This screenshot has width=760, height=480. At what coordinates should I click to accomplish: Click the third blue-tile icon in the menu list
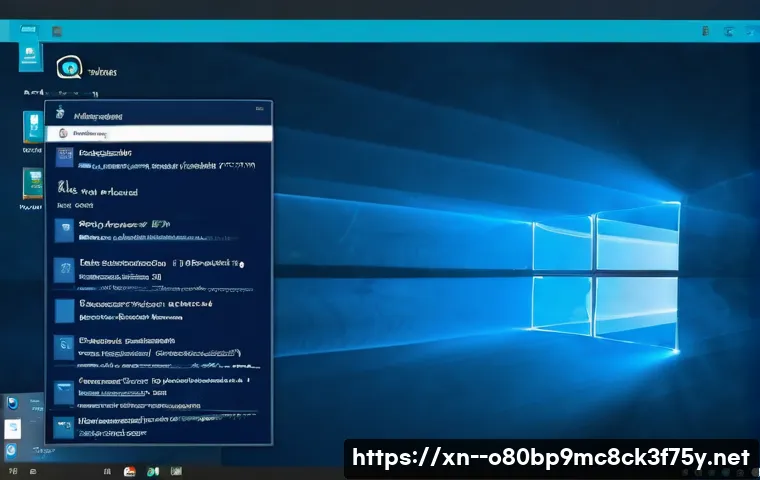(64, 267)
